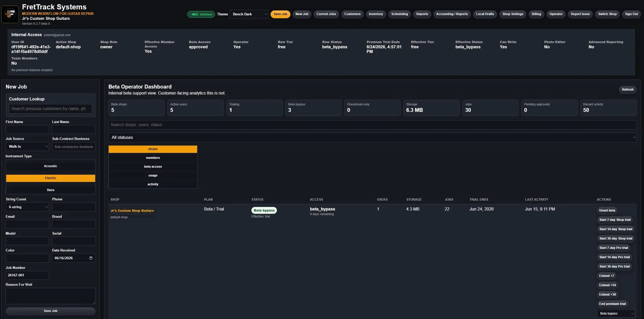Open the Beta bypass action dropdown
The width and height of the screenshot is (644, 319).
coord(616,313)
